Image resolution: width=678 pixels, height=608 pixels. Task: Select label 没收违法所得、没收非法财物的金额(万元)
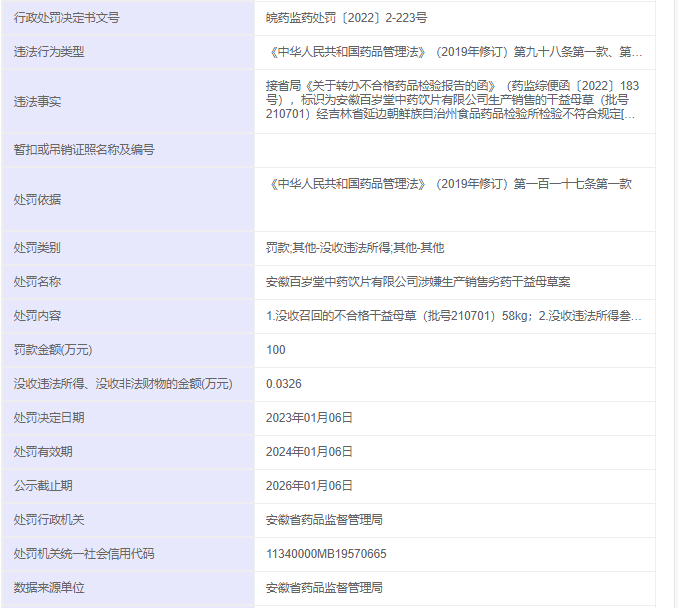click(x=123, y=384)
